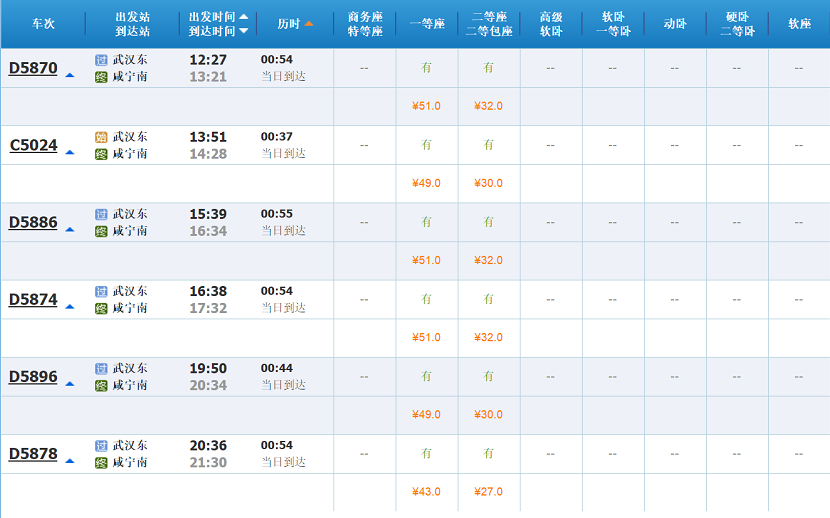
Task: Click the blue 过 icon beside D5896 departure station
Action: (x=101, y=369)
